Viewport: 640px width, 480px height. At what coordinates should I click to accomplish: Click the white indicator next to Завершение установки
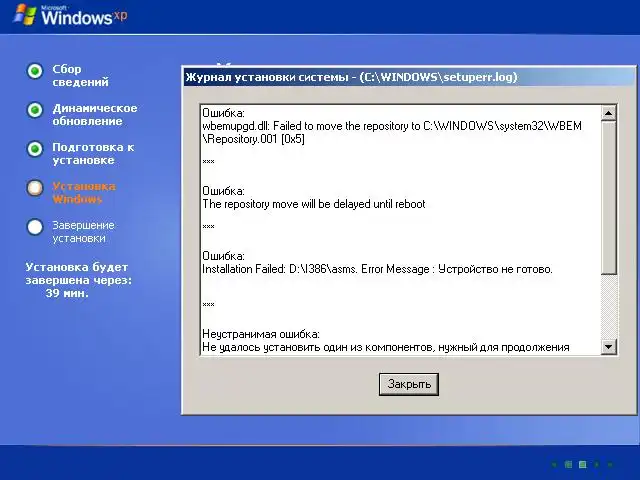35,227
